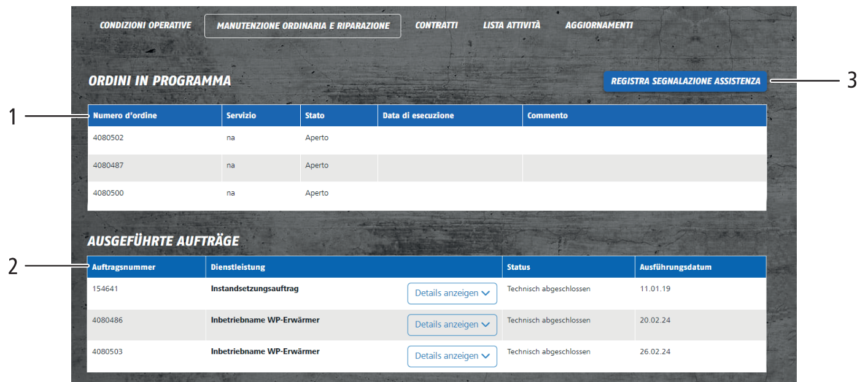Click the Dienstleistung column header
Viewport: 868px width, 382px height.
[x=354, y=267]
